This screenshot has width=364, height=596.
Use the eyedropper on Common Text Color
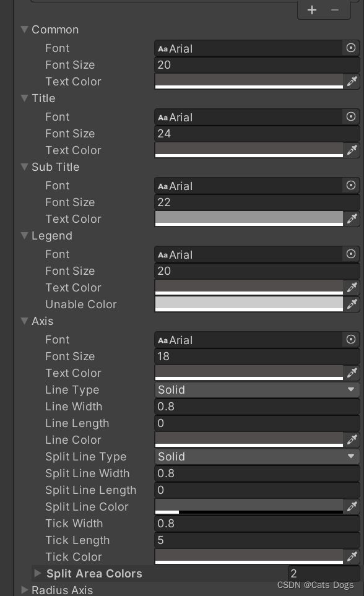point(352,81)
